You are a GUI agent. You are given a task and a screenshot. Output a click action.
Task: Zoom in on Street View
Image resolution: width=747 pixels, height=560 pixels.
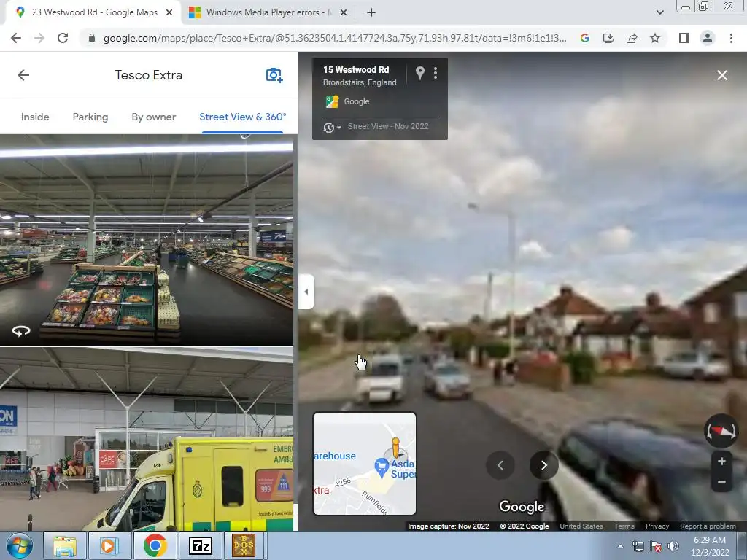point(721,461)
